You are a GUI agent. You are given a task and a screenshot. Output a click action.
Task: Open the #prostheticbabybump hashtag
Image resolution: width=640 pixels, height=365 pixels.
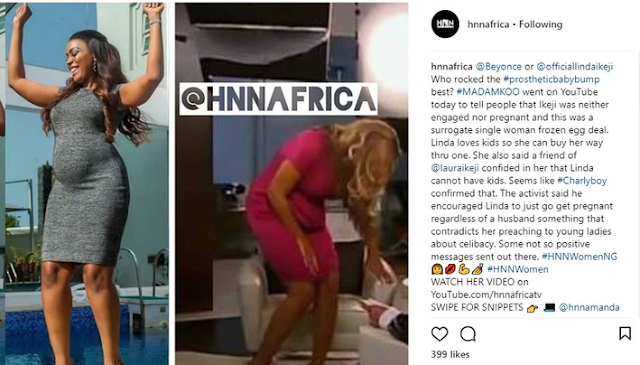tap(551, 79)
